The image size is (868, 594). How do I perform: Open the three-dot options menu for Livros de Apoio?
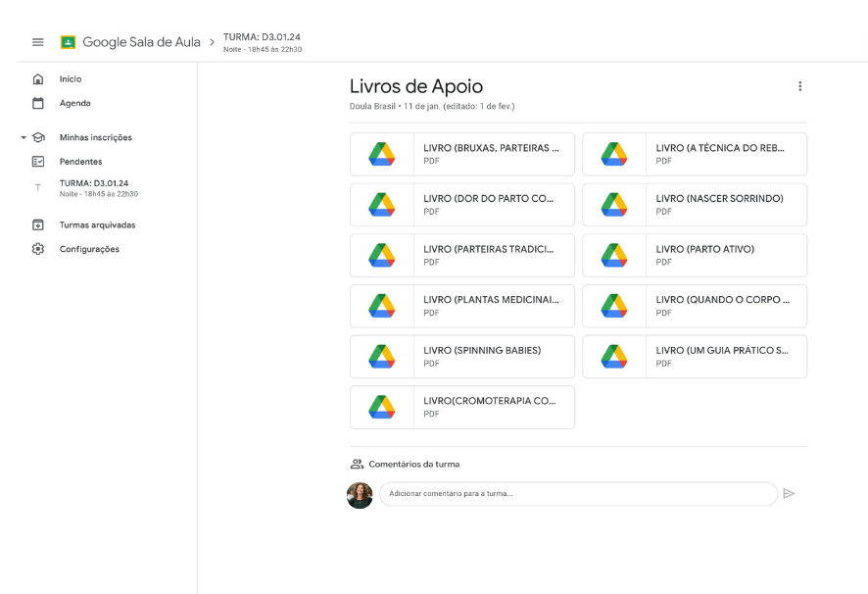point(799,86)
